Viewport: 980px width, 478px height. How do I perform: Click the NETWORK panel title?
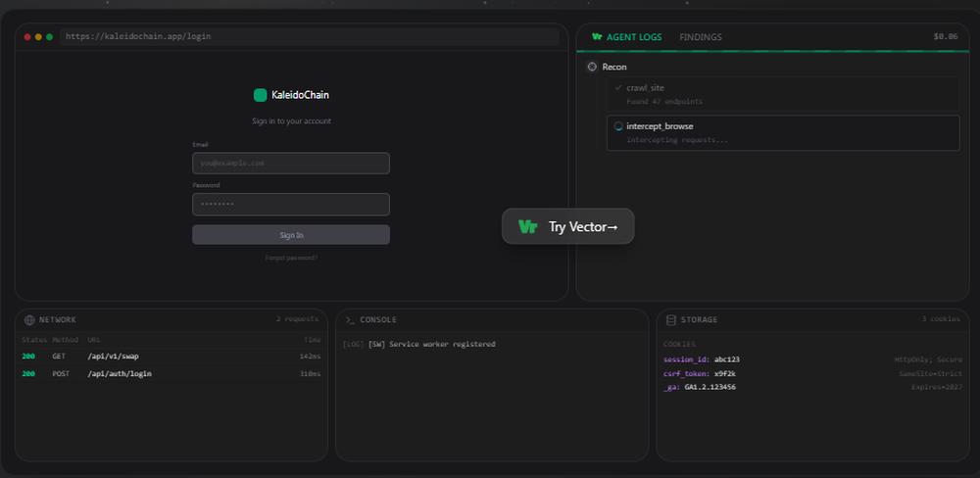tap(58, 320)
